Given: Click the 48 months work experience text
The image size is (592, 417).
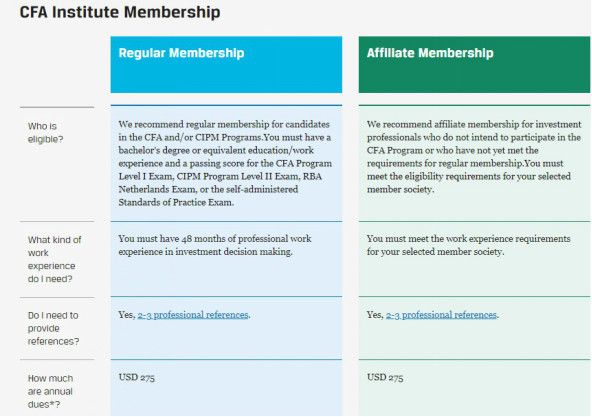Looking at the screenshot, I should 215,245.
